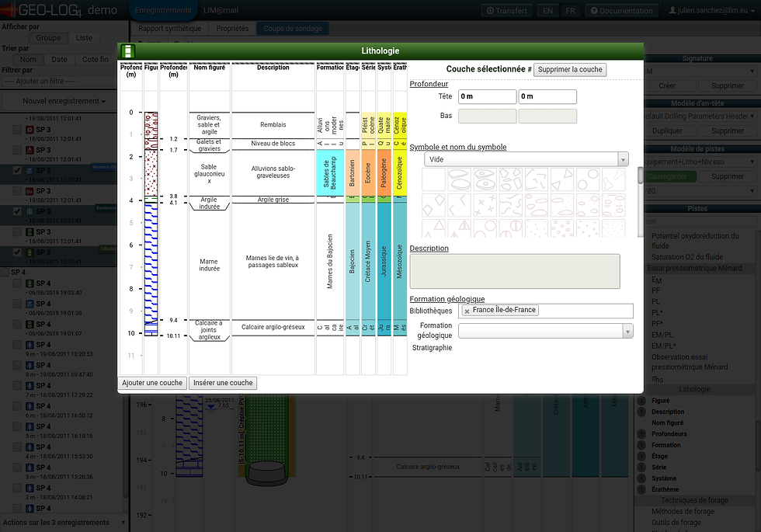Tick the SP 4 9 m record checkbox
This screenshot has width=761, height=532.
pyautogui.click(x=17, y=345)
